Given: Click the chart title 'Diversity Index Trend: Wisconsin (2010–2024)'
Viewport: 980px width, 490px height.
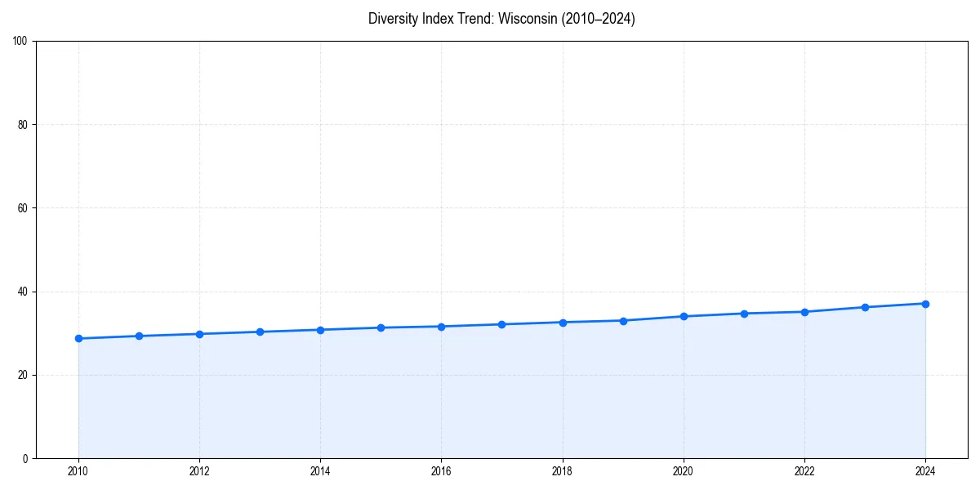Looking at the screenshot, I should (x=501, y=19).
